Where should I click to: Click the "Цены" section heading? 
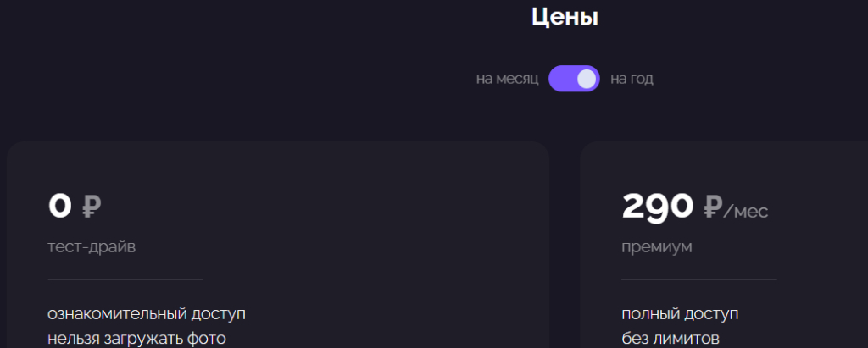[x=565, y=17]
